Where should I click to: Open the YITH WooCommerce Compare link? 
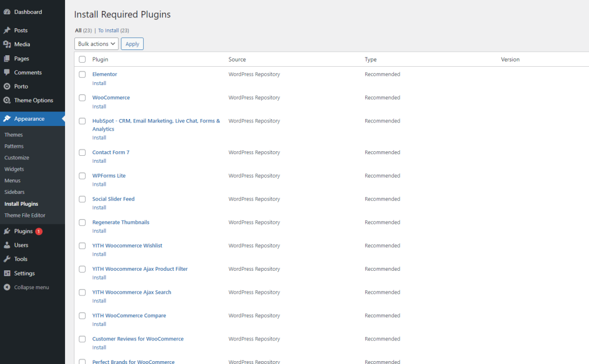point(129,316)
